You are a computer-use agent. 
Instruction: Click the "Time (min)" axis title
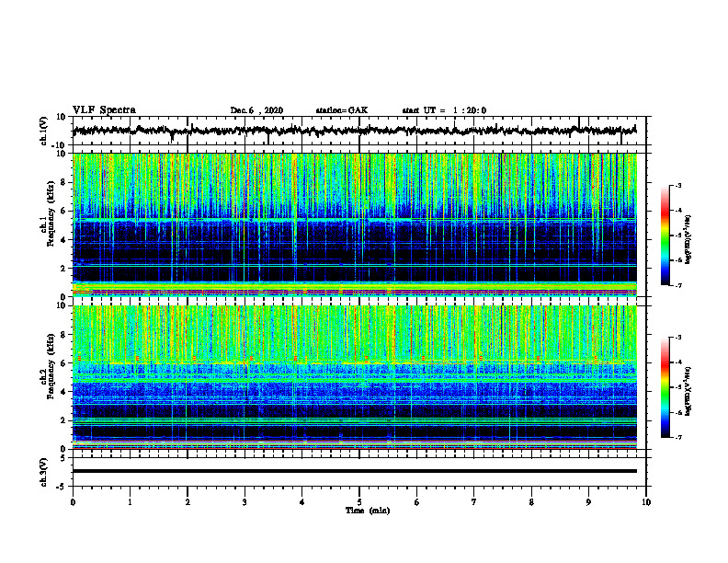click(x=368, y=511)
